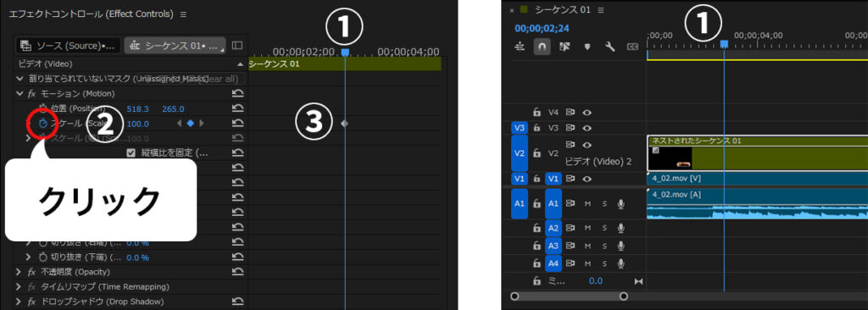868x310 pixels.
Task: Toggle the Scale stopwatch animation icon
Action: coord(42,124)
